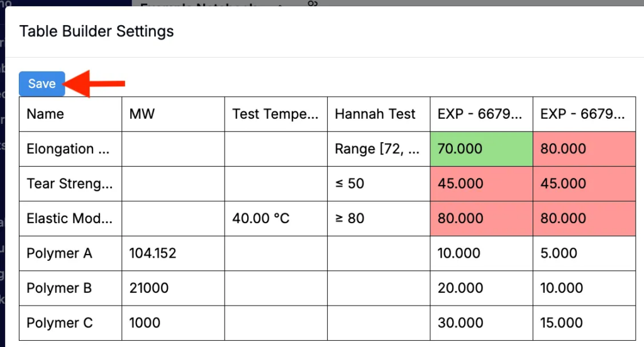This screenshot has width=644, height=347.
Task: Select the red 80.000 Elongation cell
Action: click(x=584, y=149)
